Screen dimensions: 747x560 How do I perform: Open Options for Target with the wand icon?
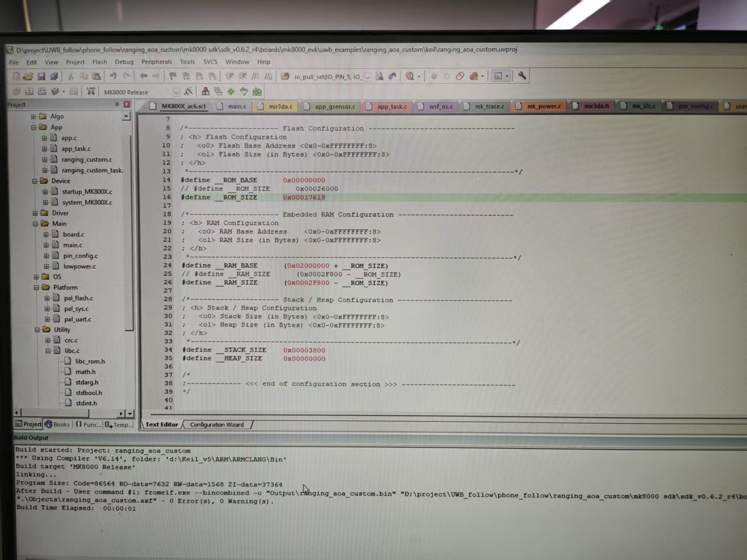188,92
